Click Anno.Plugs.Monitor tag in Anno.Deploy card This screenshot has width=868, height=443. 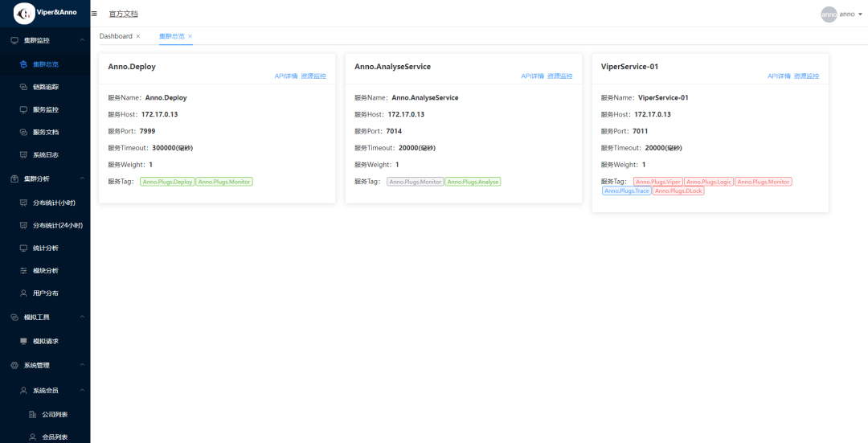point(225,182)
